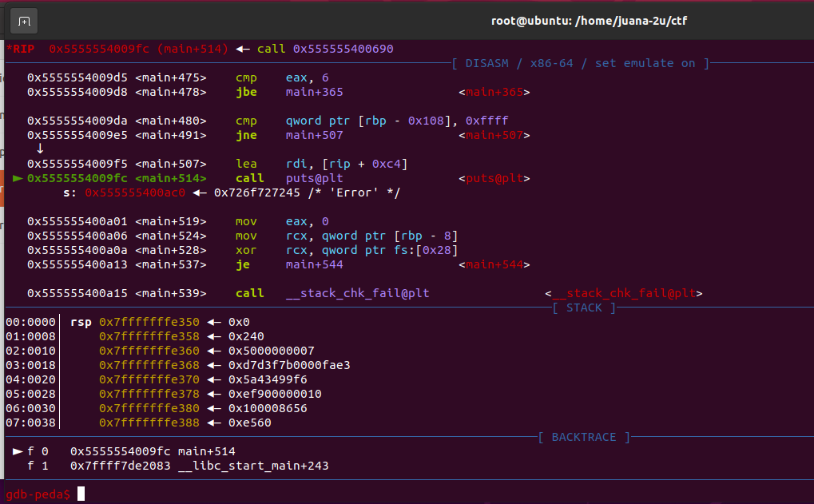The height and width of the screenshot is (504, 814).
Task: Click the stack value 0x5a43499f6
Action: tap(268, 379)
